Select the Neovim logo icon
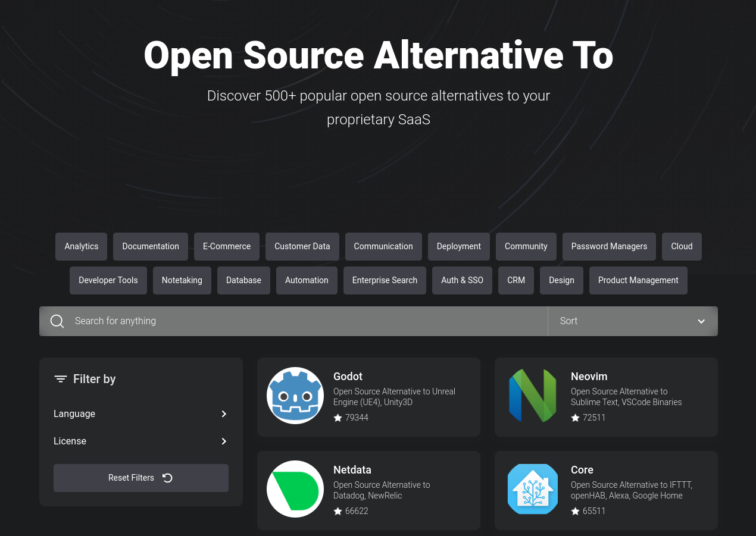The height and width of the screenshot is (536, 756). (533, 395)
